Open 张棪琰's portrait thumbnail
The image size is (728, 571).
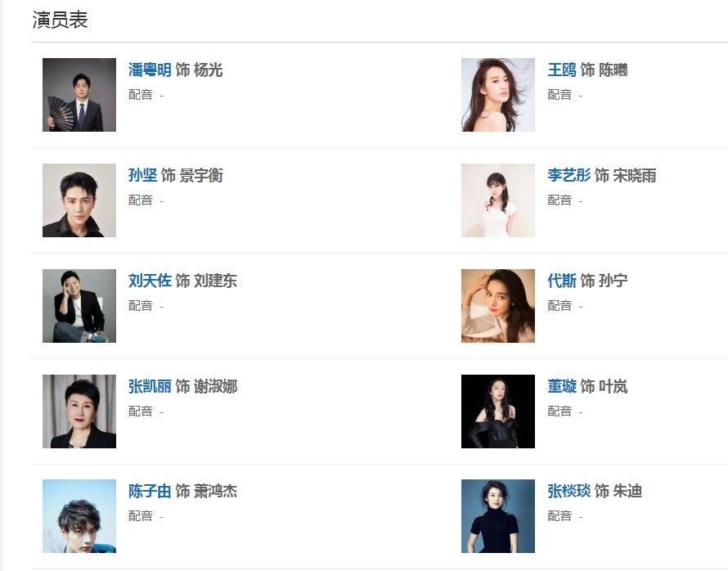pos(498,516)
